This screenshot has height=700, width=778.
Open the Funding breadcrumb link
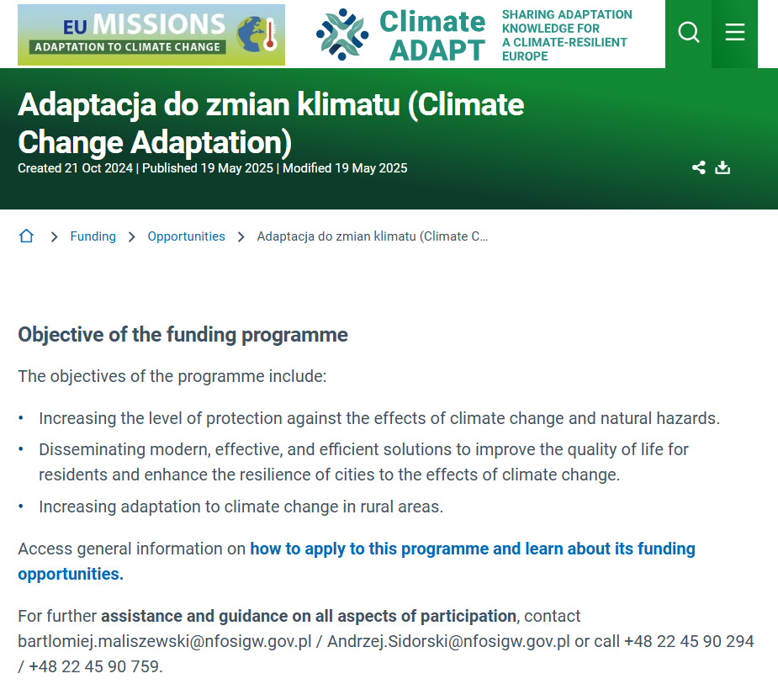tap(93, 236)
